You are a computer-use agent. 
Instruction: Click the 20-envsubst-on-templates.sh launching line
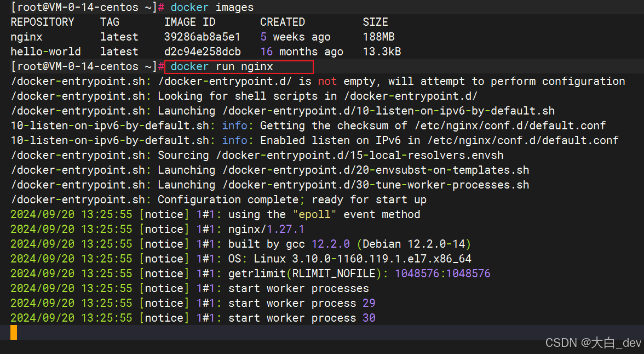(270, 170)
